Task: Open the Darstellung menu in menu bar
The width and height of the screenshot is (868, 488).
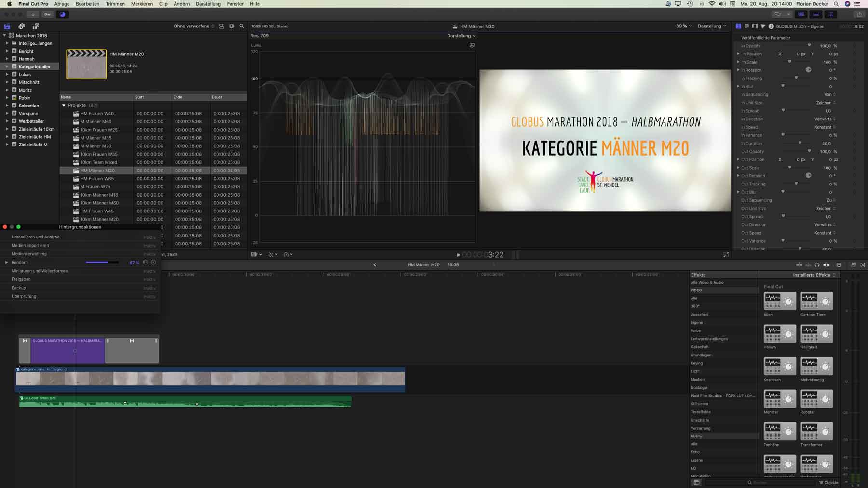Action: pyautogui.click(x=208, y=4)
